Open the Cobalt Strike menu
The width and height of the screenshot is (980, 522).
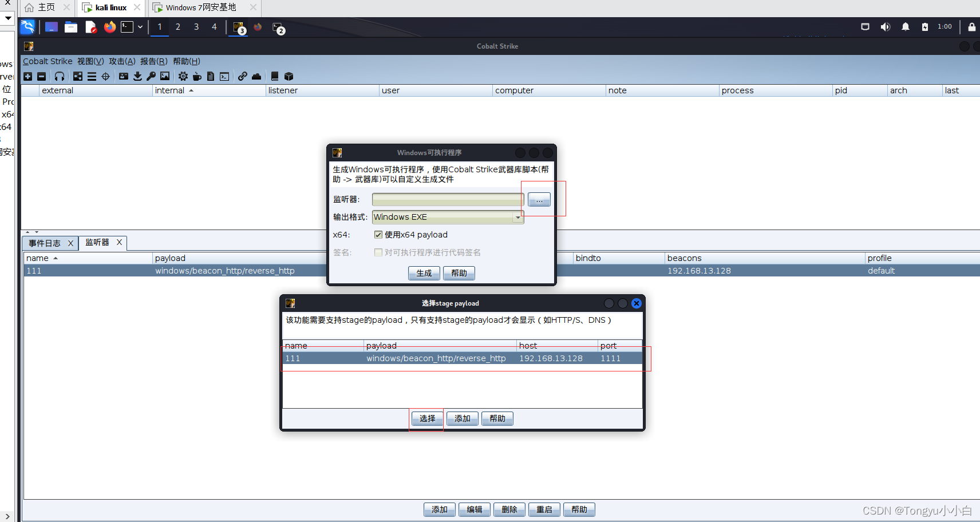(x=48, y=61)
